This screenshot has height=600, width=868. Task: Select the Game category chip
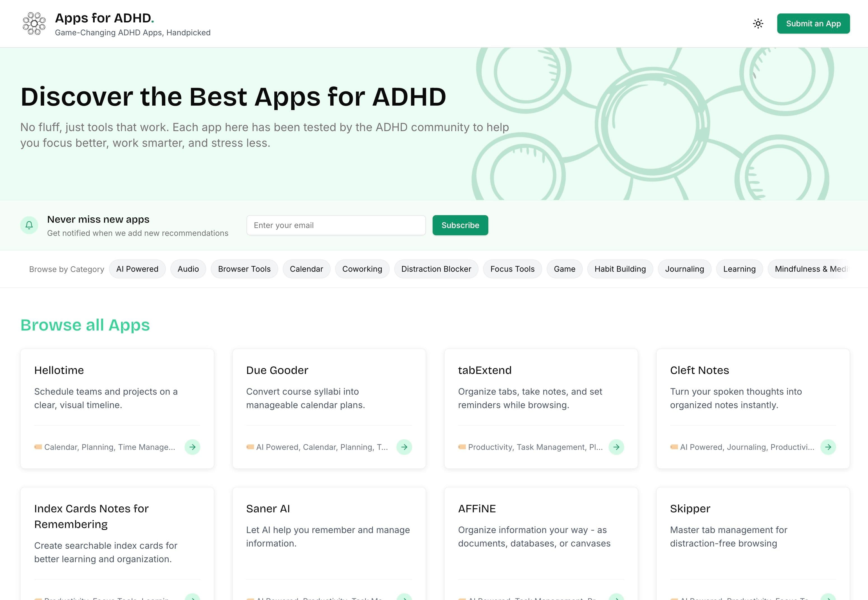tap(564, 269)
